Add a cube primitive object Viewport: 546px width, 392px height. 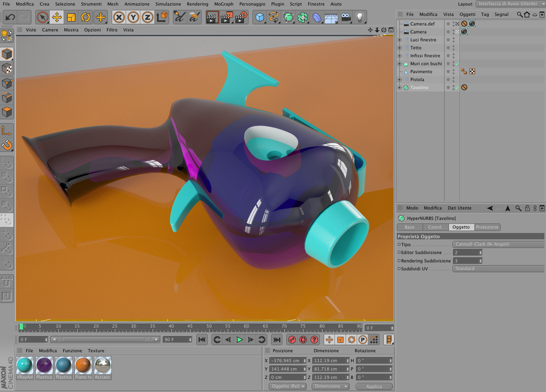click(260, 17)
